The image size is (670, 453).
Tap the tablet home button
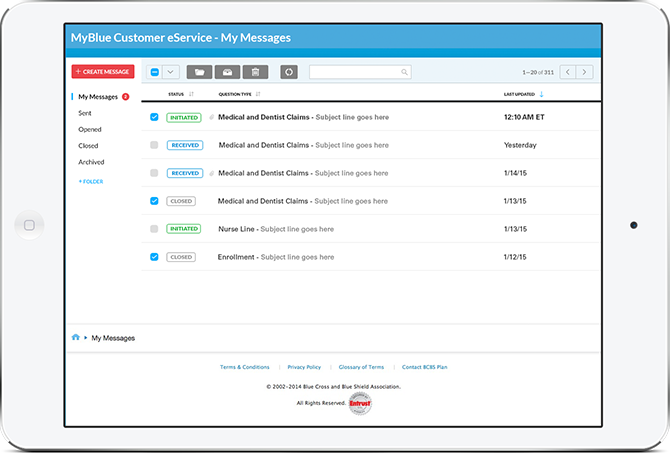pos(29,225)
